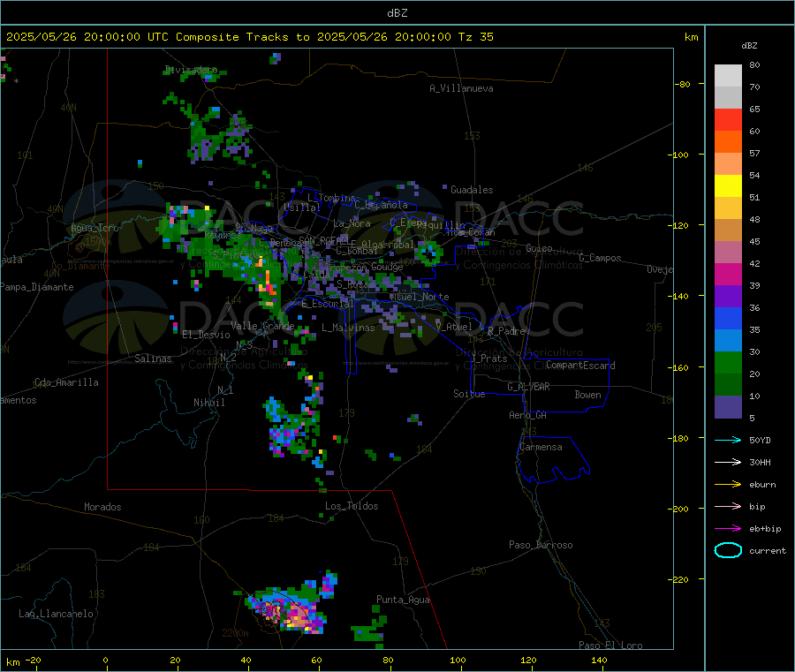Click the Aero_GA location label
The image size is (795, 672).
(x=527, y=415)
